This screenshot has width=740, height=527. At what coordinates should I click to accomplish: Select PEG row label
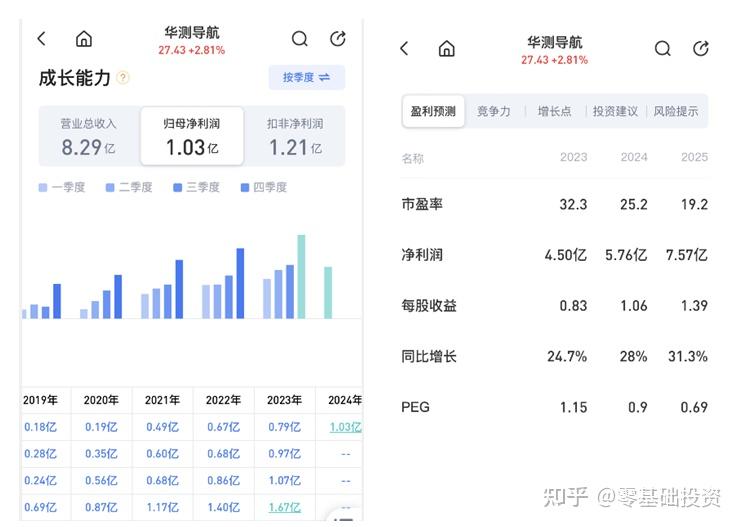415,407
